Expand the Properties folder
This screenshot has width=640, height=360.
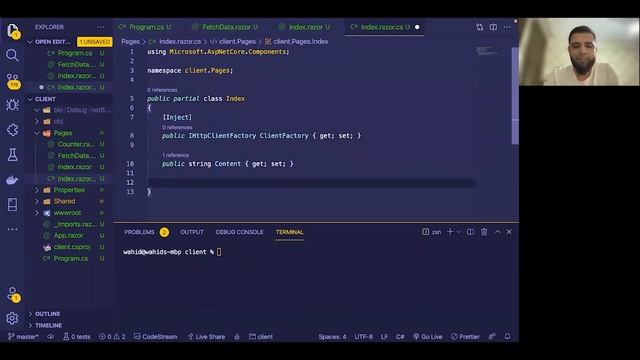pos(37,190)
